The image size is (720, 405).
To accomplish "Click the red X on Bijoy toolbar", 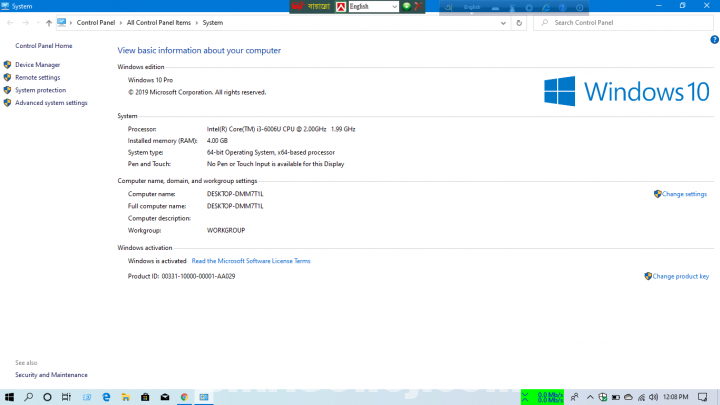I will click(418, 6).
